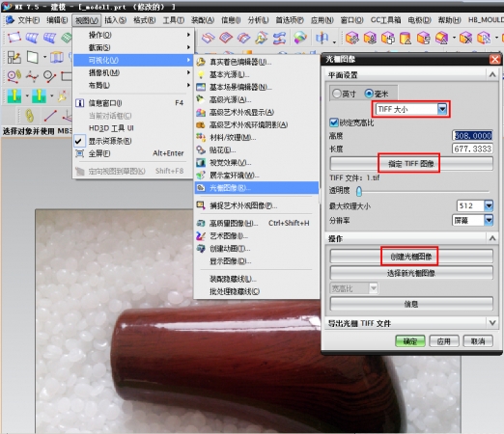Click the 捕捉艺术外观图像 icon

click(x=201, y=205)
